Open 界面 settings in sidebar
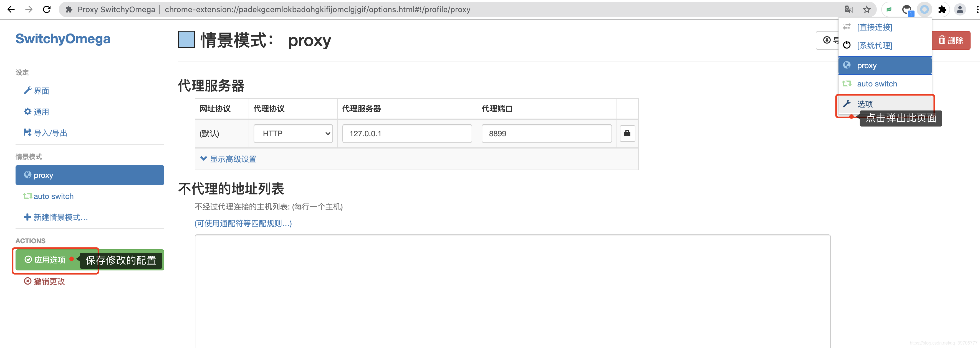Viewport: 980px width, 348px height. [37, 91]
